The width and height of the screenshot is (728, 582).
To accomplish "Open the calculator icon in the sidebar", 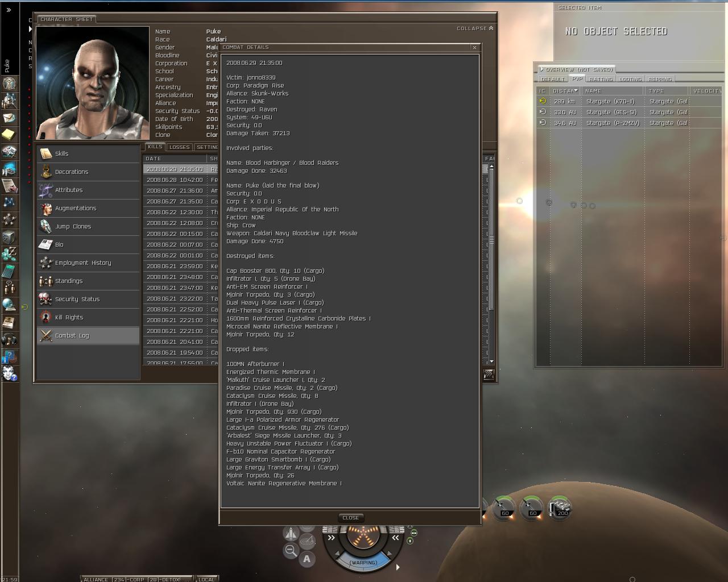I will (9, 271).
